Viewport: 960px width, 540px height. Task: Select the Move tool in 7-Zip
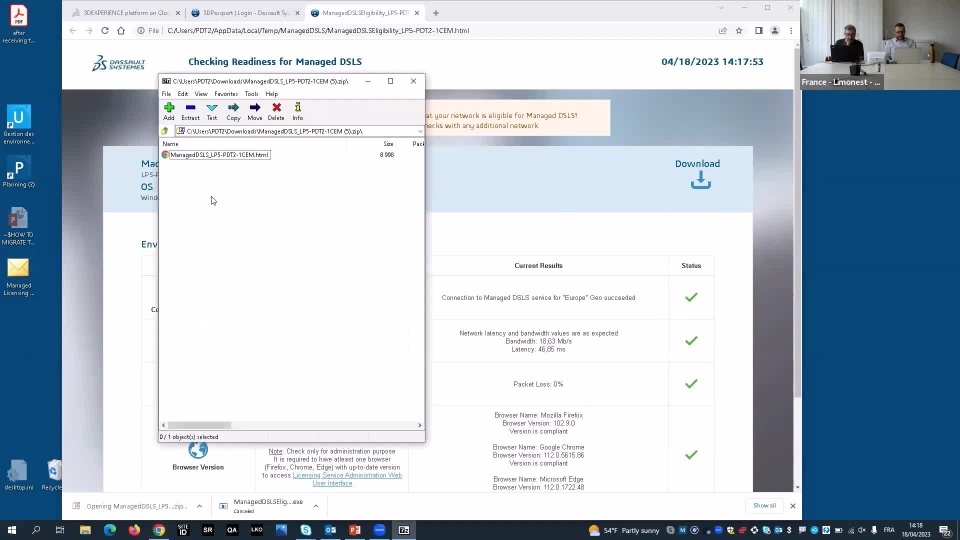point(255,111)
